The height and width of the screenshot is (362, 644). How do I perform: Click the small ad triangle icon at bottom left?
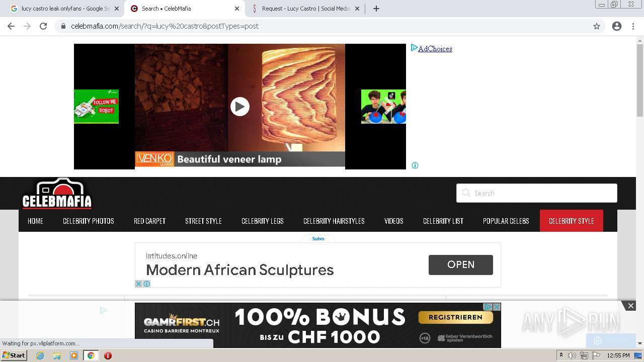[103, 310]
